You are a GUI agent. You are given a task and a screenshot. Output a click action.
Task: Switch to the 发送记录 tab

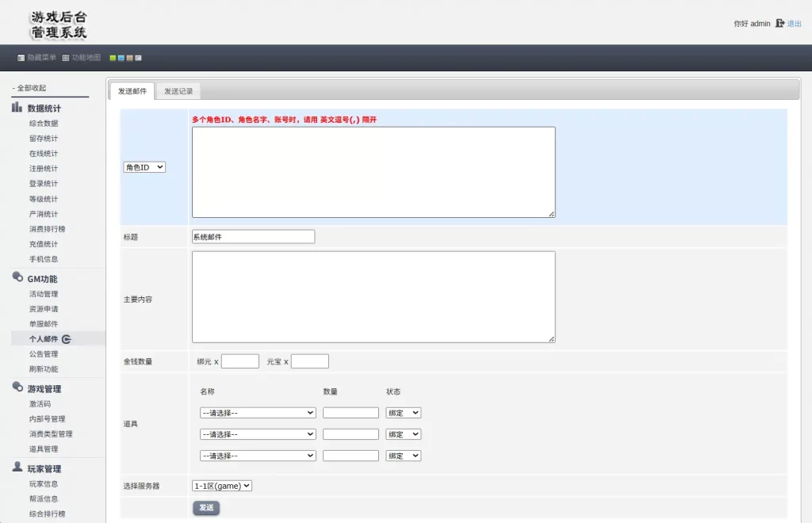pyautogui.click(x=178, y=91)
